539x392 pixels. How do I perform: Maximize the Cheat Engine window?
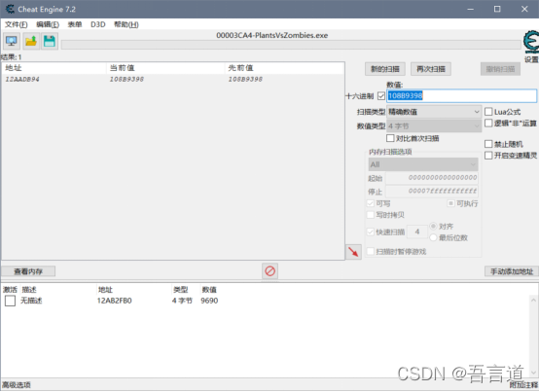pos(497,9)
